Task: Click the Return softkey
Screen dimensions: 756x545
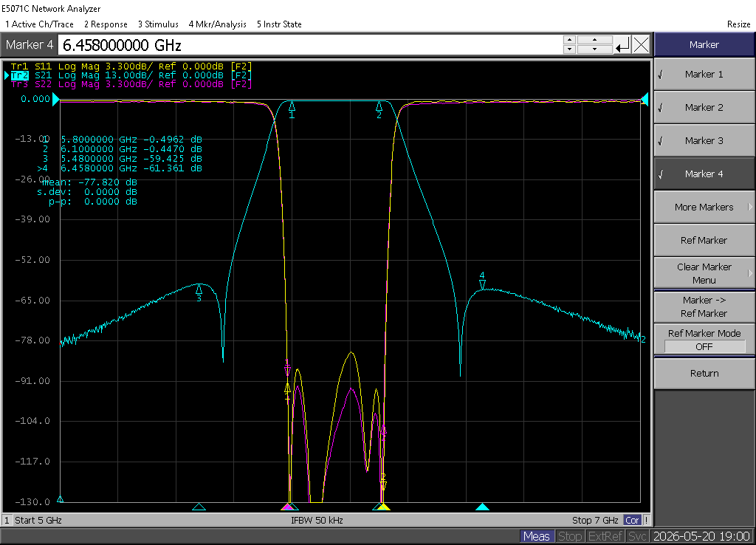Action: pos(704,373)
